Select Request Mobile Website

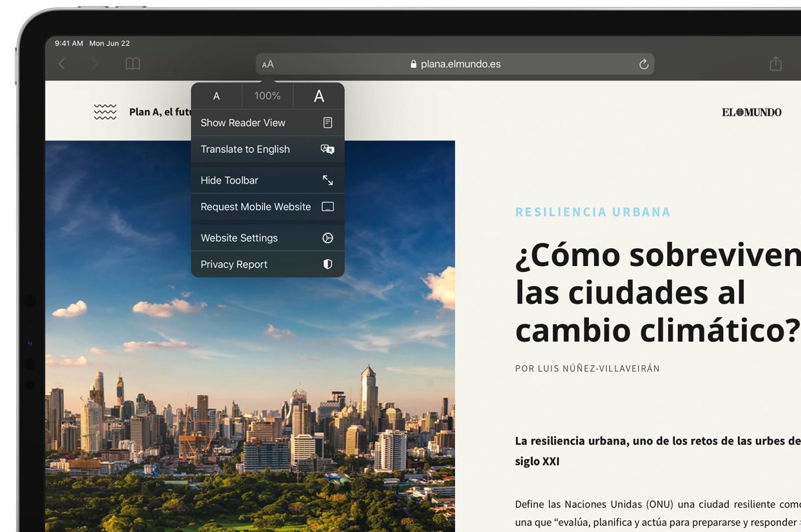(267, 207)
